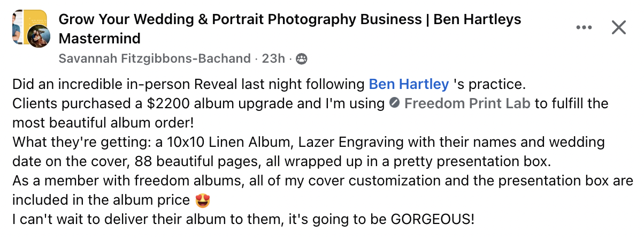
Task: Click the group audience icon beside timestamp
Action: 302,58
